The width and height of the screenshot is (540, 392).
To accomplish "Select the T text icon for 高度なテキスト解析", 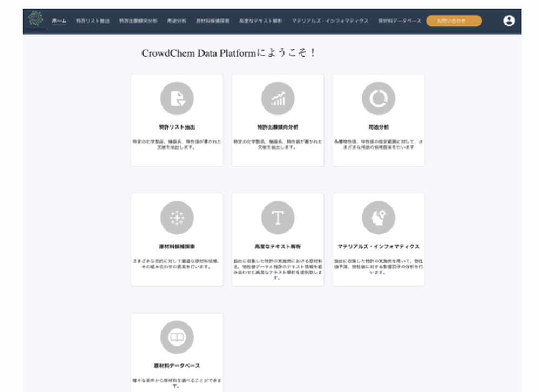I will [x=278, y=218].
